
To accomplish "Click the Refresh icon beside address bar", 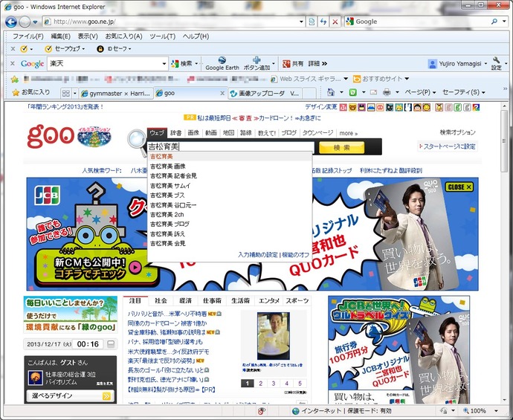I will (323, 22).
